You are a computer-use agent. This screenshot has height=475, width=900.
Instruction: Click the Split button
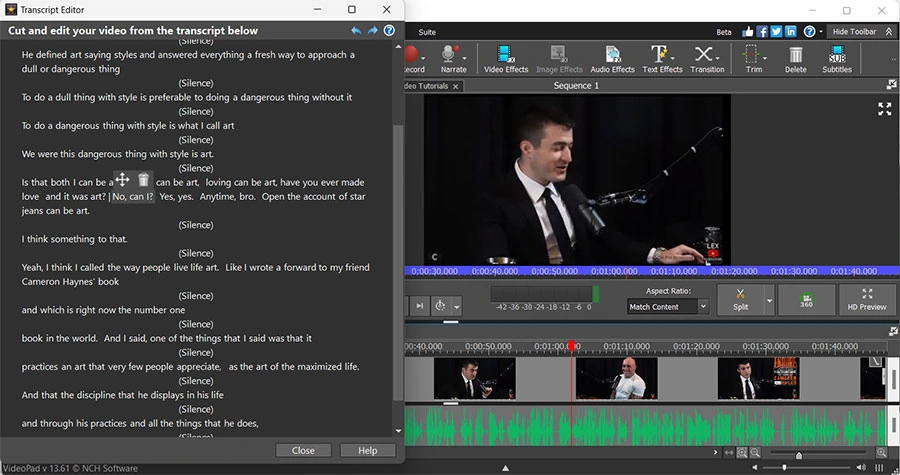(740, 299)
